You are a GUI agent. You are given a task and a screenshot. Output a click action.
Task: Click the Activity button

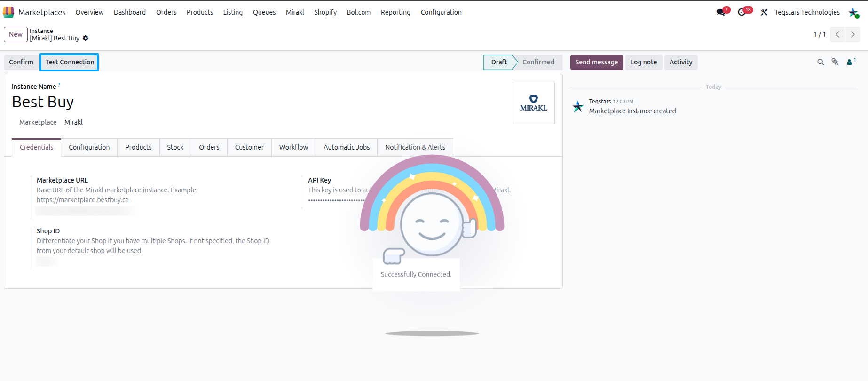681,62
